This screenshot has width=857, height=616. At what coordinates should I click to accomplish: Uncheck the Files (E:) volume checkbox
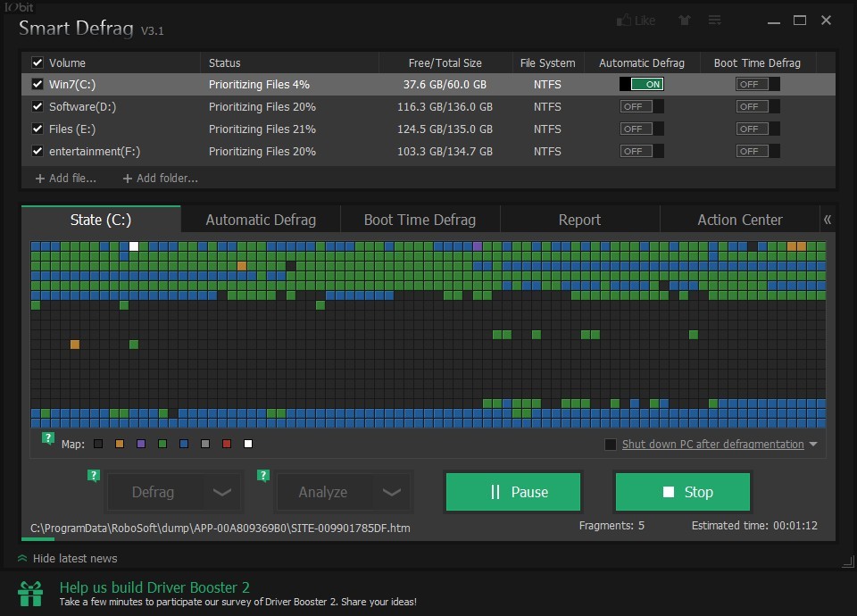tap(37, 129)
